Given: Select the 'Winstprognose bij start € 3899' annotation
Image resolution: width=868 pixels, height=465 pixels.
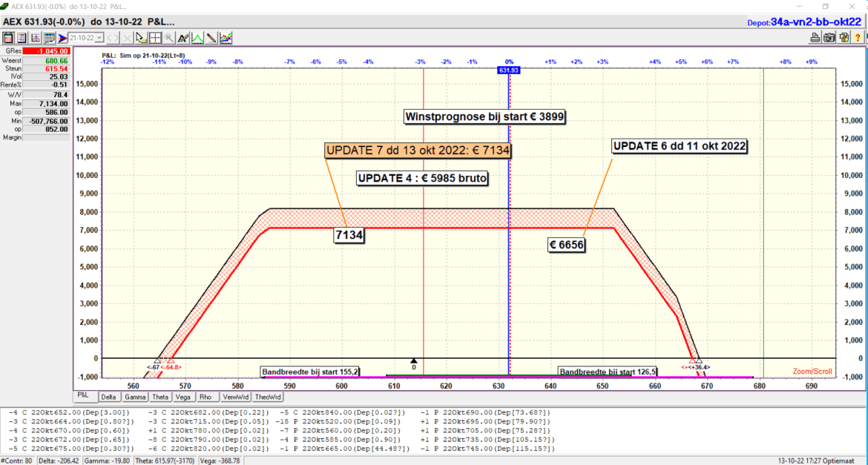Looking at the screenshot, I should (485, 116).
